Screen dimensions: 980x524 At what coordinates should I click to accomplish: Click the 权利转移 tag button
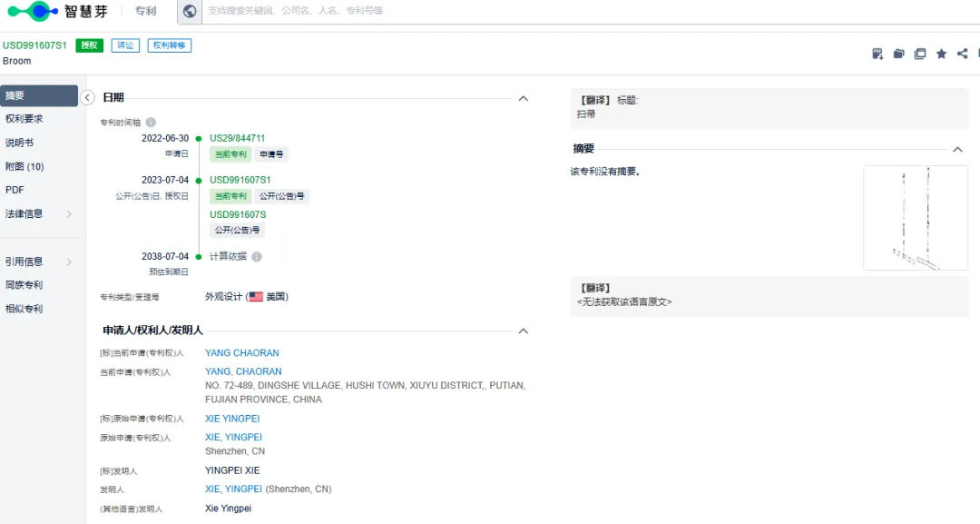click(170, 45)
